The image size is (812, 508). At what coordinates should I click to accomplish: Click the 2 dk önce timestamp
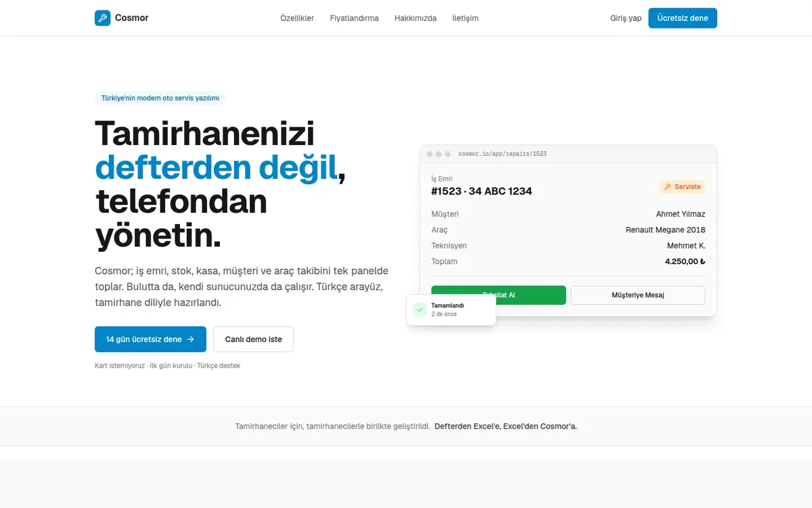pos(444,314)
